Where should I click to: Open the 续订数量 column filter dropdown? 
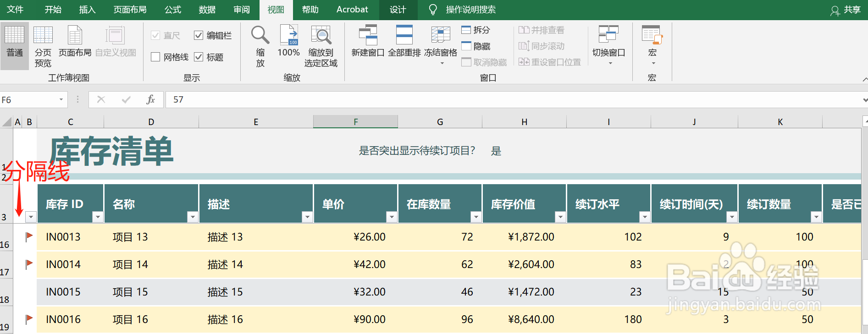click(x=816, y=217)
